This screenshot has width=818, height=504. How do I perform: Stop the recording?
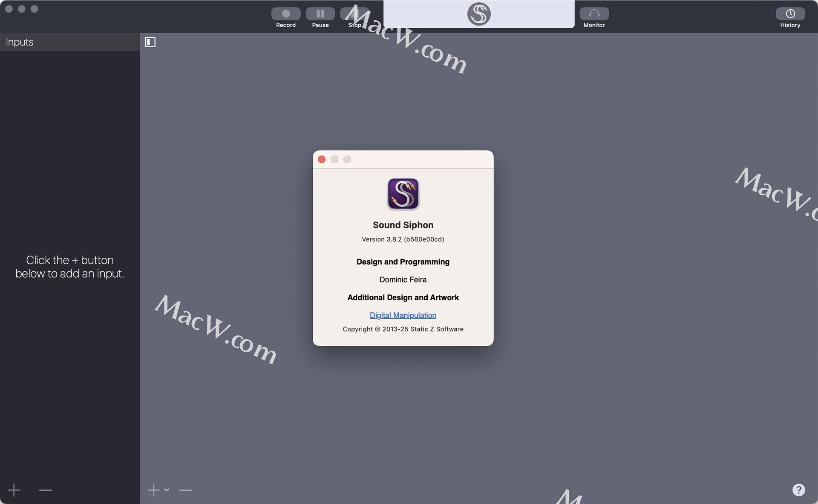tap(354, 14)
